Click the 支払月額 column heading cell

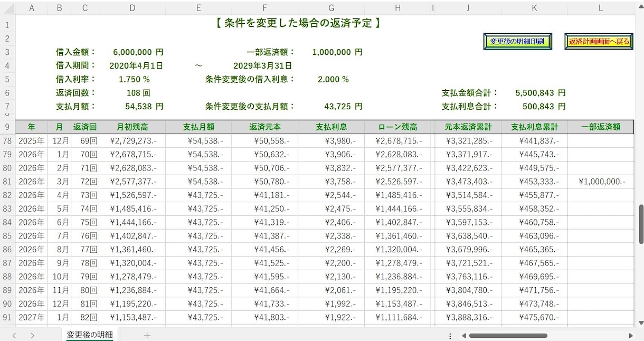198,127
